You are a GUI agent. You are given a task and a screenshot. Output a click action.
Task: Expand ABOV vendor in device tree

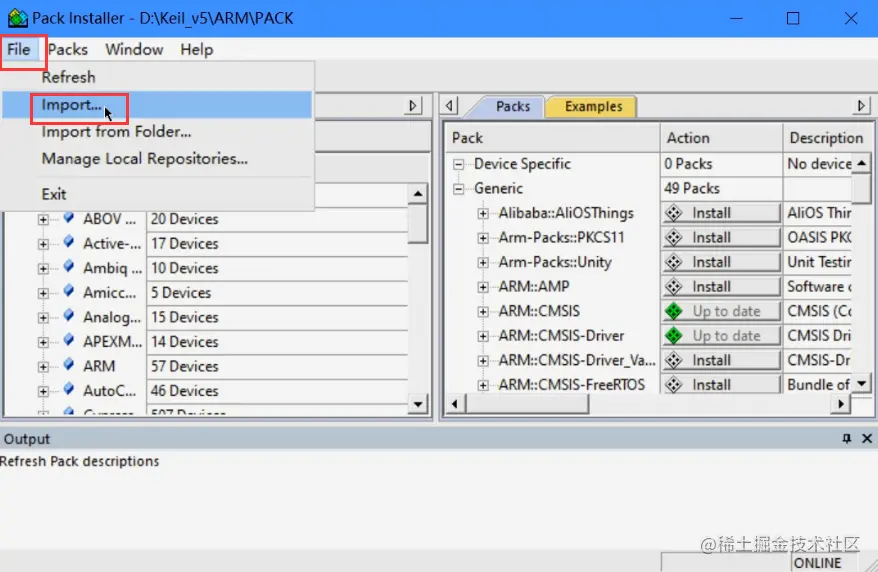(x=43, y=219)
